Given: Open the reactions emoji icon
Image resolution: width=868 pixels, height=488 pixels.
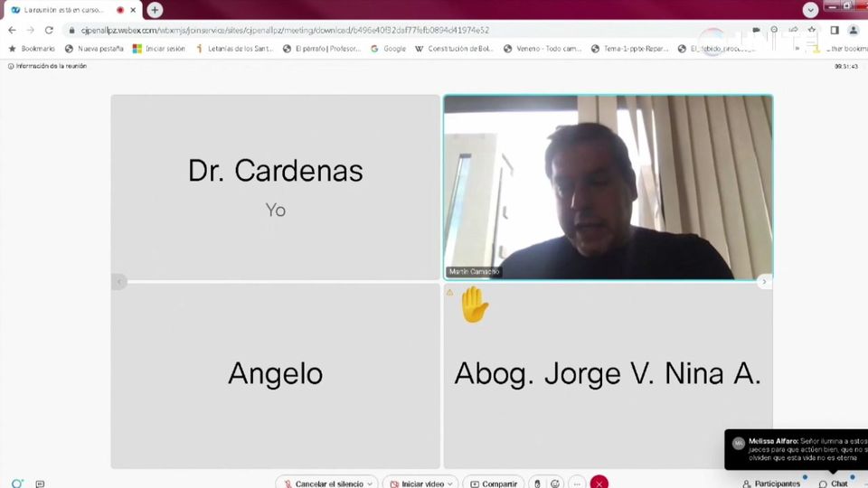Looking at the screenshot, I should [555, 483].
